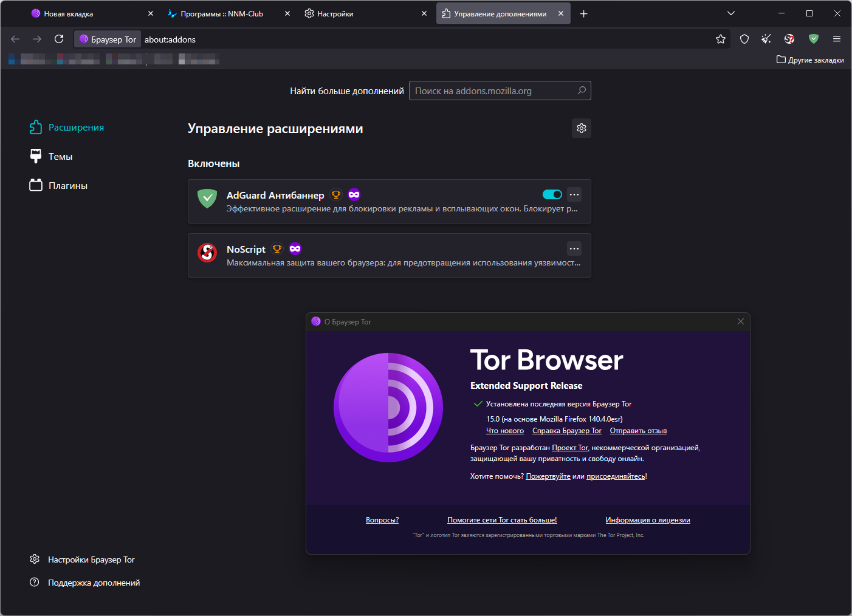
Task: Click the Включены section heading
Action: tap(214, 163)
